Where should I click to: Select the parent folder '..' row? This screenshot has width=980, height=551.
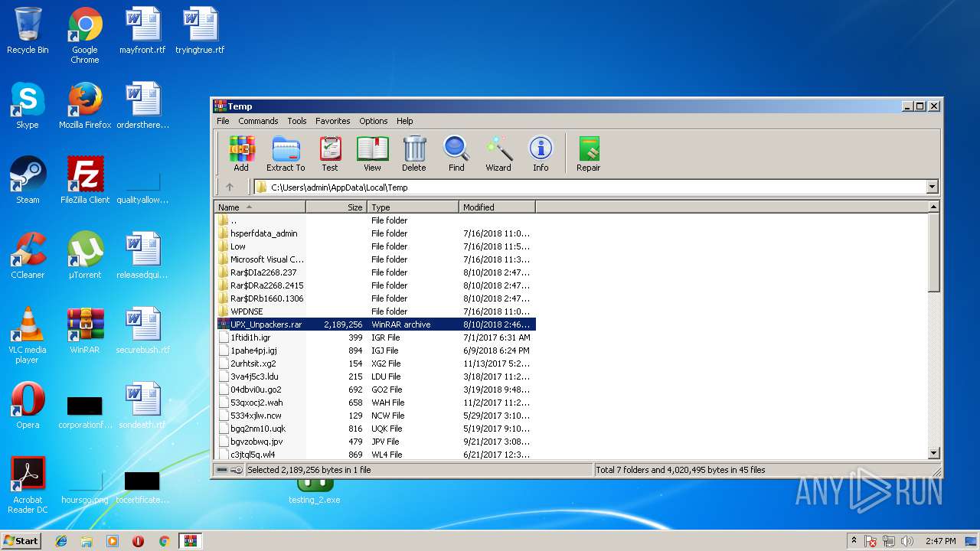tap(375, 220)
